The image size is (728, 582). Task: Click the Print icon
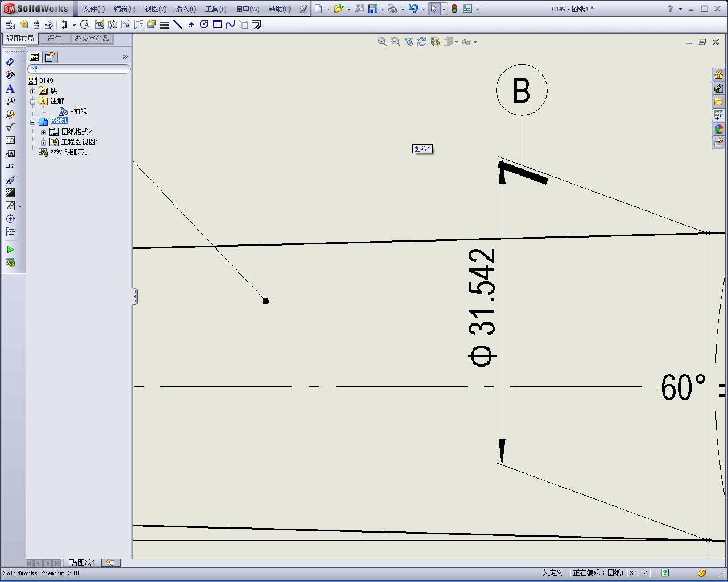[x=392, y=9]
